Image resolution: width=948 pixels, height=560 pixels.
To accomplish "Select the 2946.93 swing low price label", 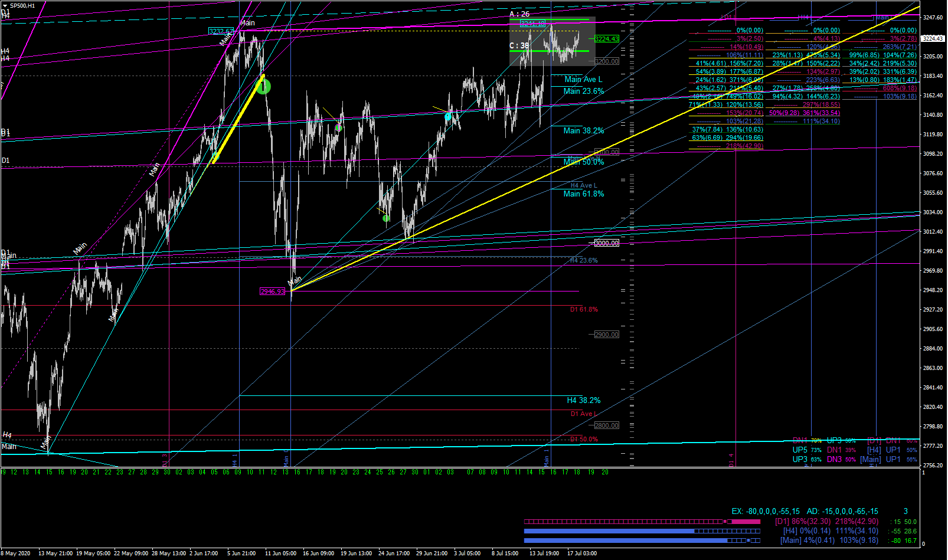I will pos(273,291).
